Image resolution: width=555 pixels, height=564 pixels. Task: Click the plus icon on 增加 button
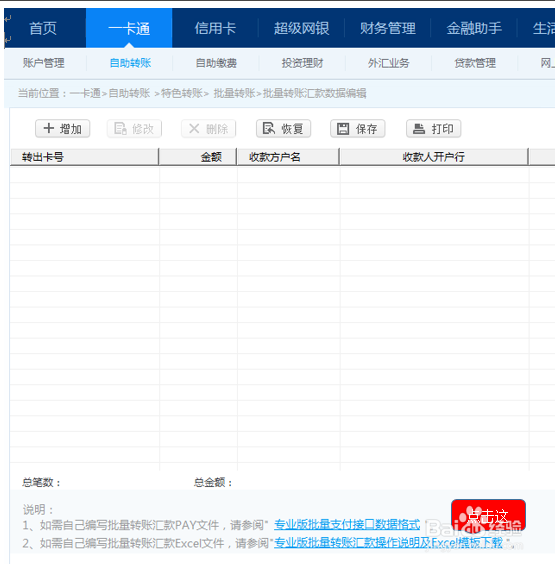click(49, 128)
